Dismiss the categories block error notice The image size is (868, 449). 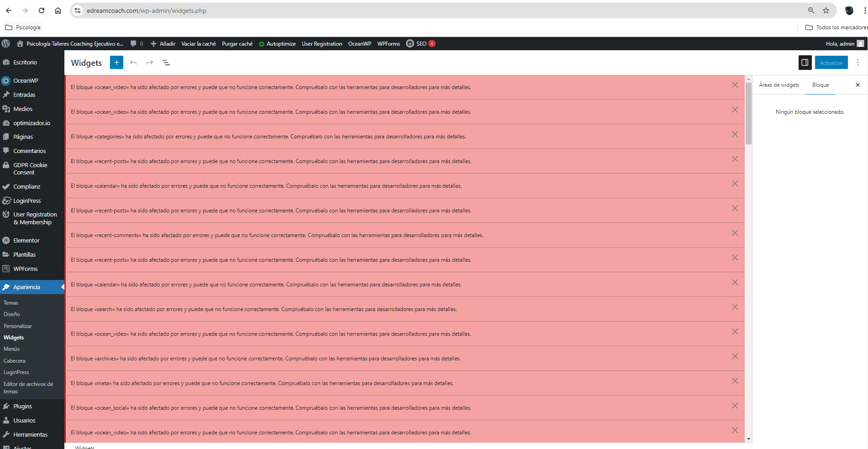(x=735, y=134)
